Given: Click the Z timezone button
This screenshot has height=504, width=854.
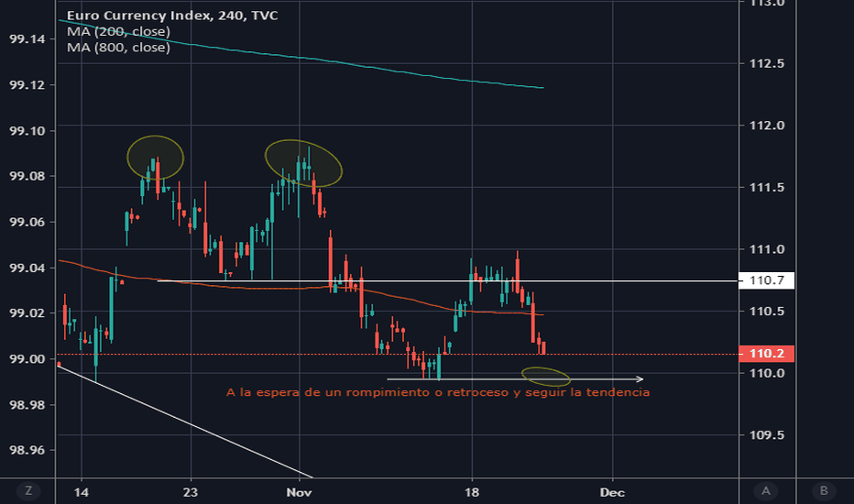Looking at the screenshot, I should pyautogui.click(x=28, y=491).
